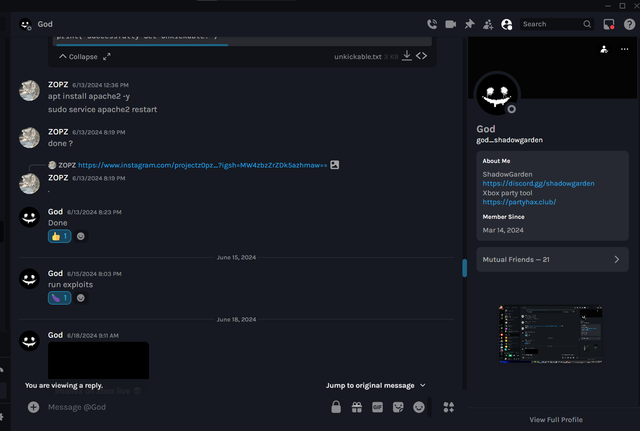Open the gift Nitro icon

click(x=357, y=407)
